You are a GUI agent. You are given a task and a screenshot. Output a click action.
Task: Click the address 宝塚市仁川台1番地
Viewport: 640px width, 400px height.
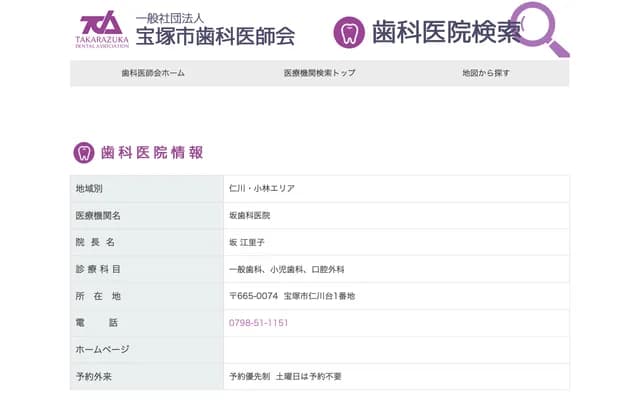click(x=319, y=296)
